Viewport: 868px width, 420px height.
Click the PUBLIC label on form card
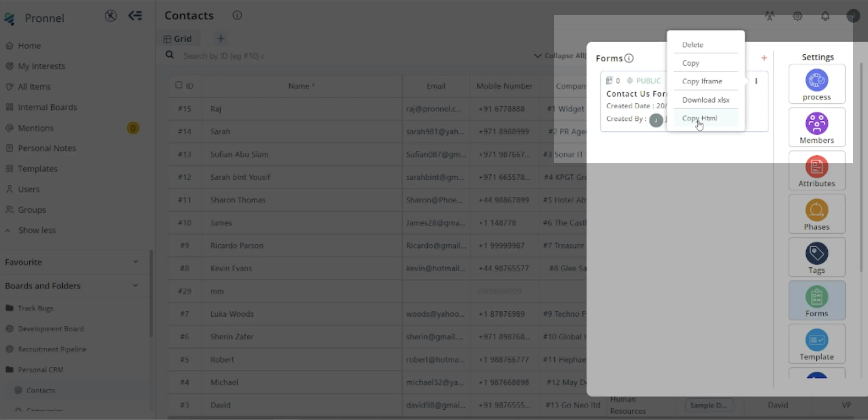click(x=648, y=81)
